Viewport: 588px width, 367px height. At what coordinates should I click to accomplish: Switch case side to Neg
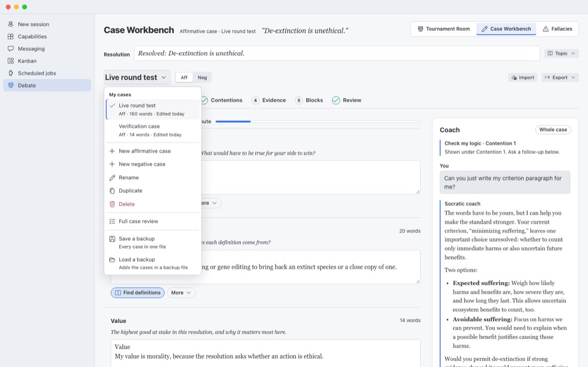click(x=202, y=77)
